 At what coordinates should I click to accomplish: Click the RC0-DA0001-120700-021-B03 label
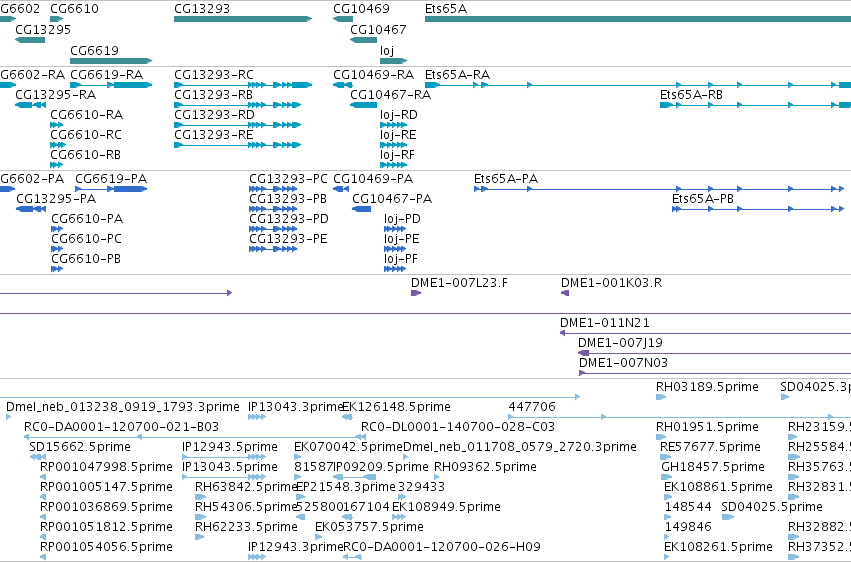[122, 427]
